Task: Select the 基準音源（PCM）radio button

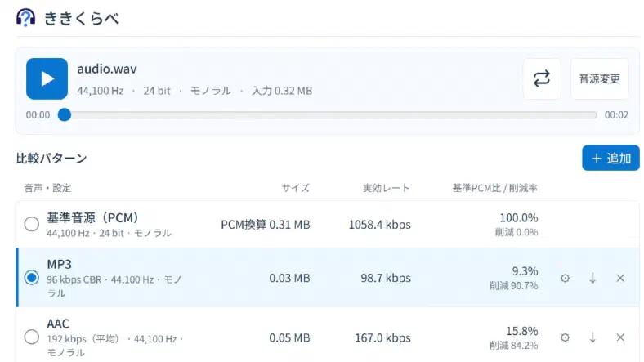Action: (x=32, y=224)
